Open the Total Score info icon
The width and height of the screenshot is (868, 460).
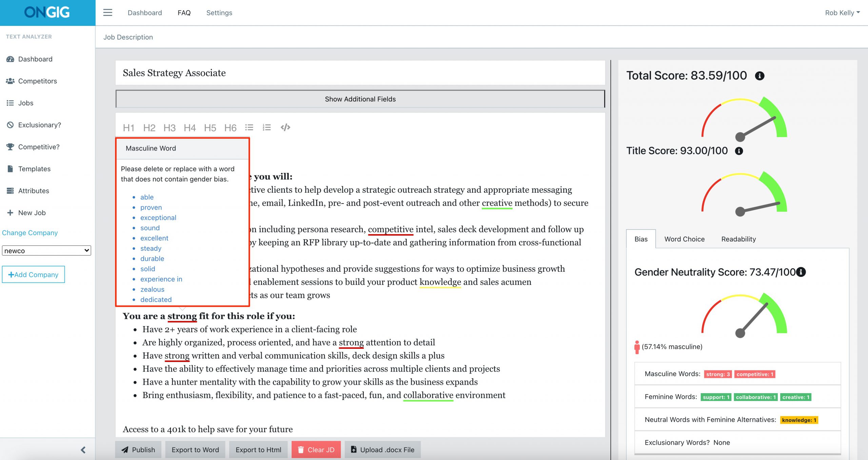pyautogui.click(x=759, y=76)
